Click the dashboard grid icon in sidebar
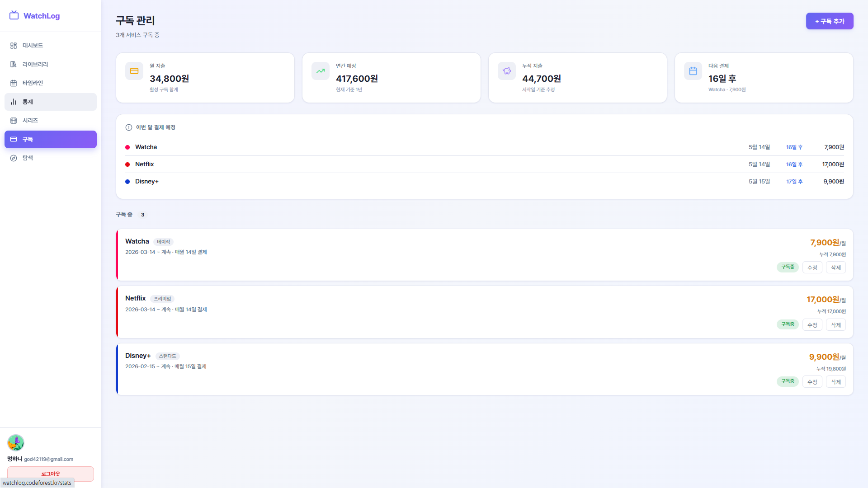Viewport: 868px width, 488px height. pos(14,46)
